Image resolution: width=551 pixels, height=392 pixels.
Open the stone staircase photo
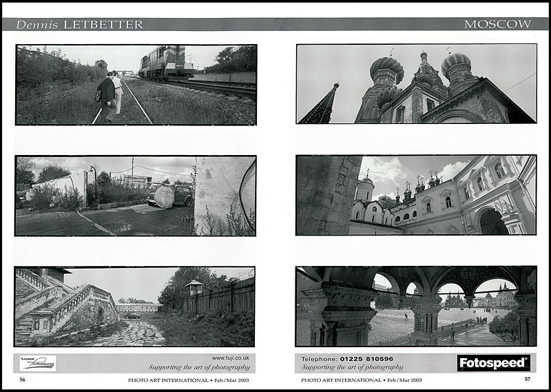(134, 307)
